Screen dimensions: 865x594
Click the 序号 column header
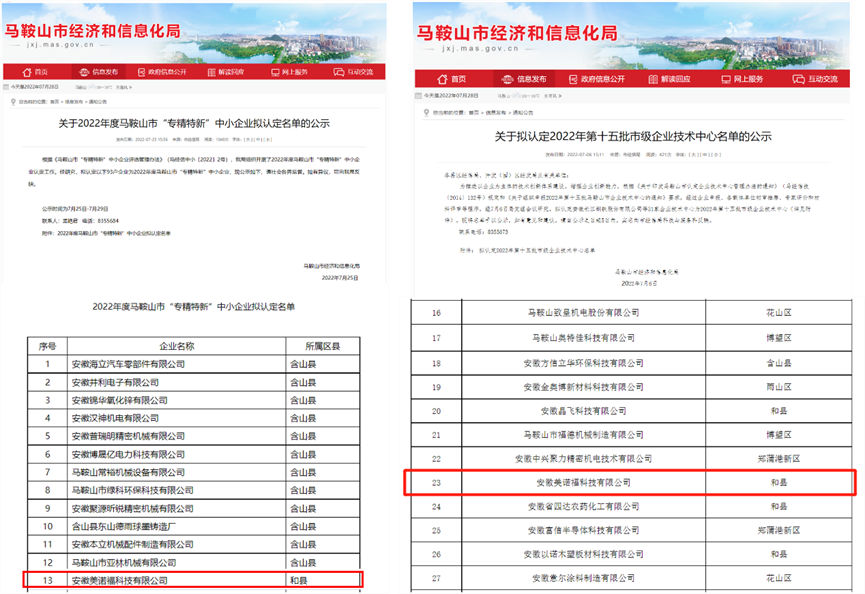coord(47,346)
